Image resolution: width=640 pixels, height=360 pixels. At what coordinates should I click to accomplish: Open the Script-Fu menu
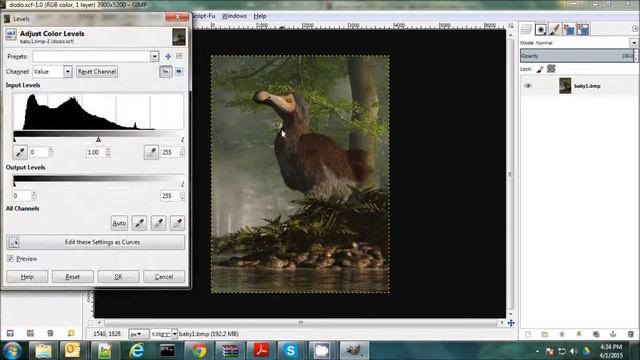(x=203, y=16)
